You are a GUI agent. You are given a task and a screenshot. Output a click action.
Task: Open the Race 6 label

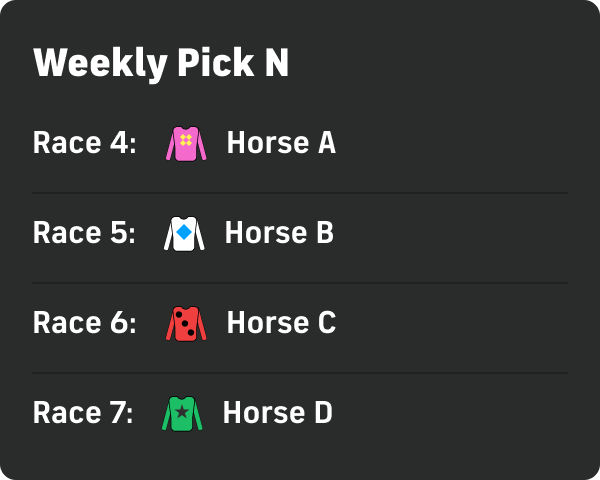tap(84, 323)
